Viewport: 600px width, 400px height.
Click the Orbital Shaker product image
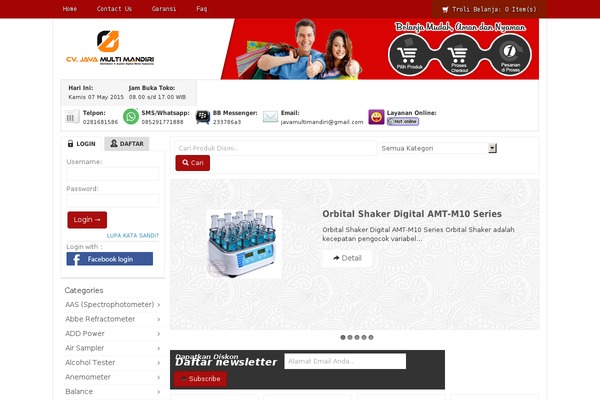point(244,244)
